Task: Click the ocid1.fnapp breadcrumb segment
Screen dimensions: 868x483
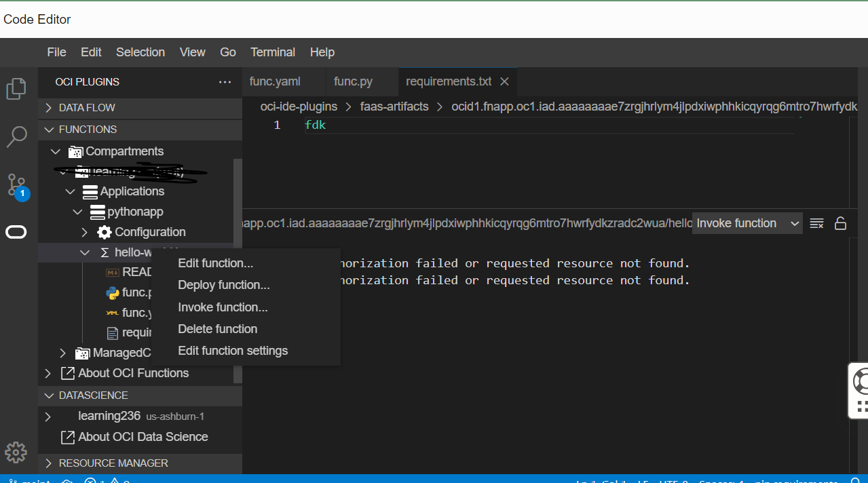Action: (654, 107)
